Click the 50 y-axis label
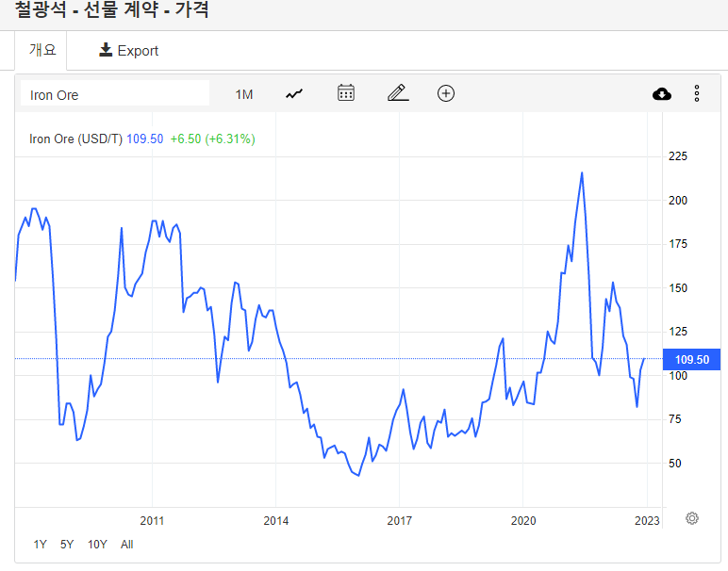The image size is (728, 571). (x=674, y=463)
